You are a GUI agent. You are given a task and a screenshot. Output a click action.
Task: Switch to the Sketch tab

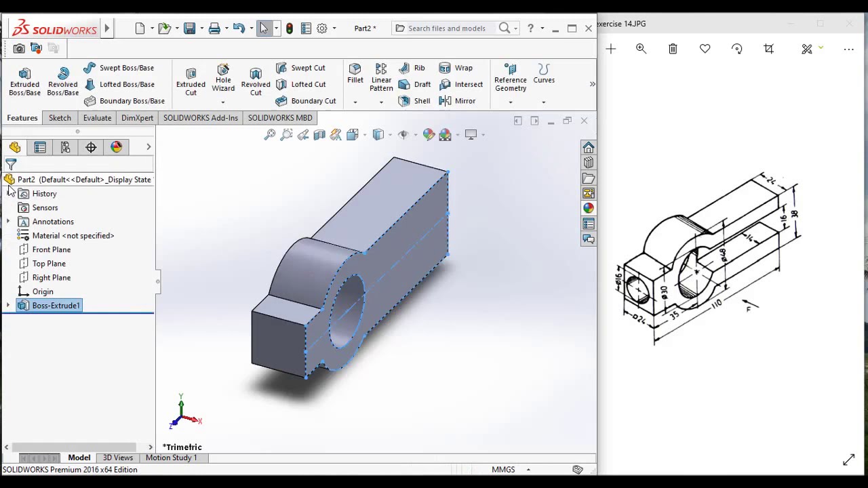coord(60,118)
